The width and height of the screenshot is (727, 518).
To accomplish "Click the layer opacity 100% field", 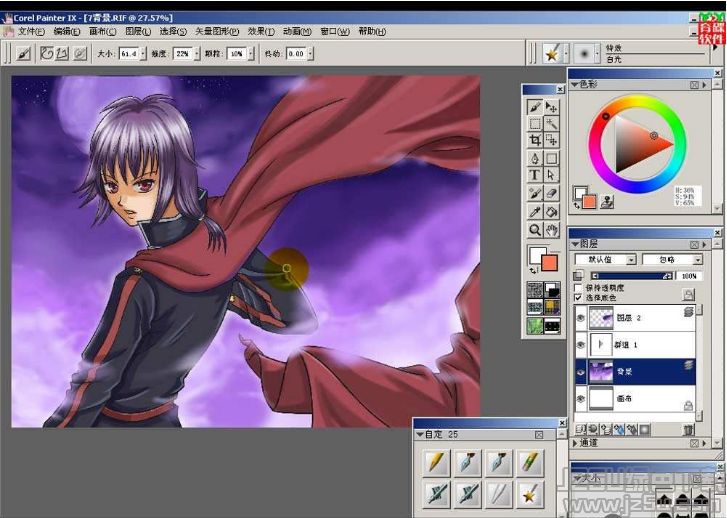I will 689,276.
